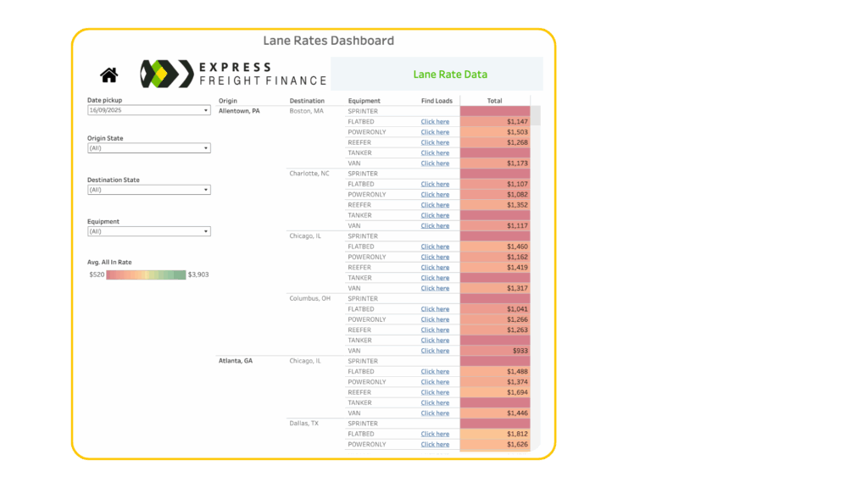Expand the Equipment filter dropdown
Viewport: 868px width, 488px height.
[x=149, y=231]
